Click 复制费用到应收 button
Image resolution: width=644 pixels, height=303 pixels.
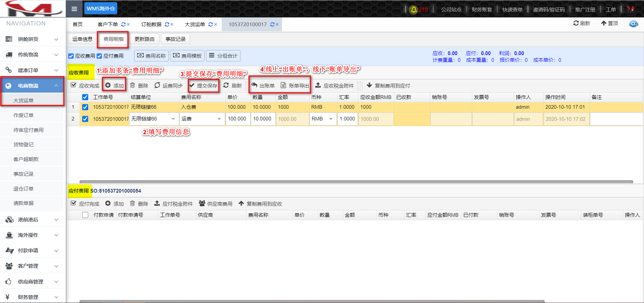coord(260,204)
